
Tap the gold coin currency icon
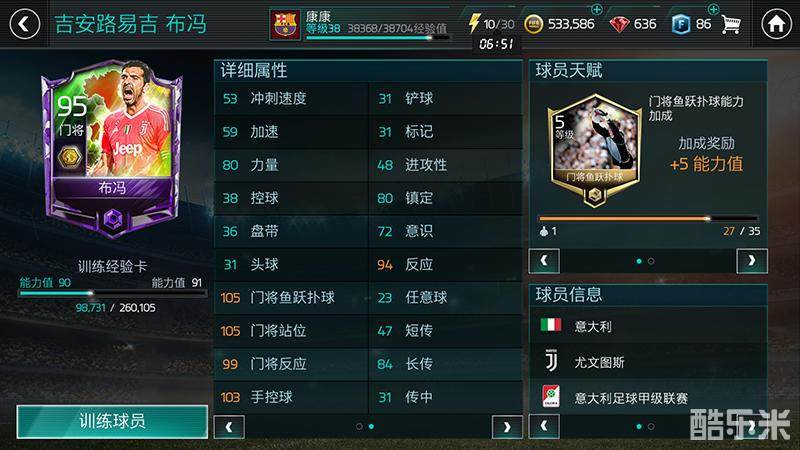(534, 24)
